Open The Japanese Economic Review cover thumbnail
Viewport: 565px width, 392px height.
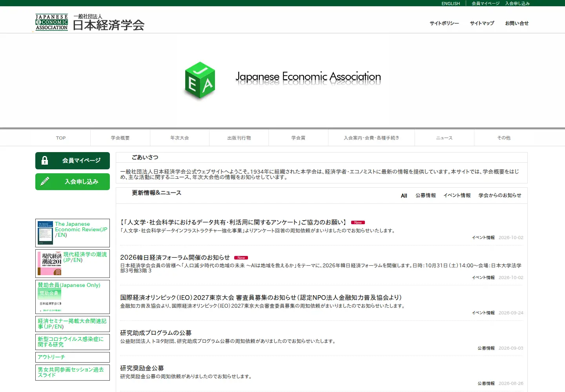click(x=45, y=233)
